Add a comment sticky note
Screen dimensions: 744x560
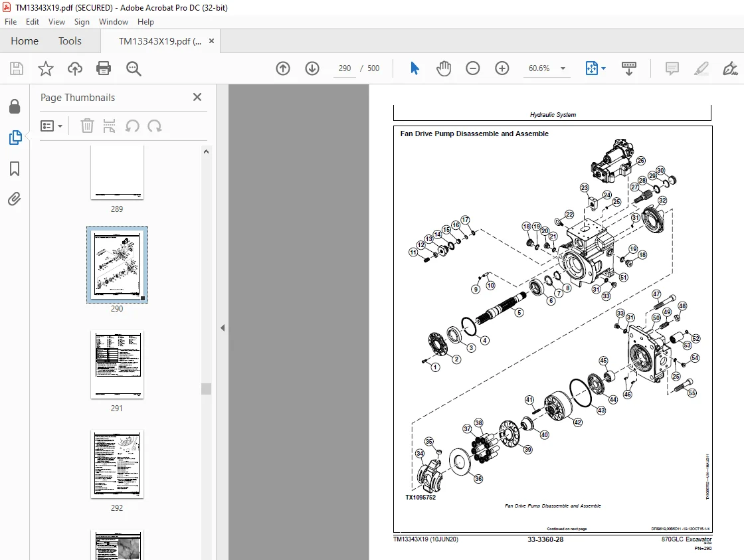[x=672, y=68]
